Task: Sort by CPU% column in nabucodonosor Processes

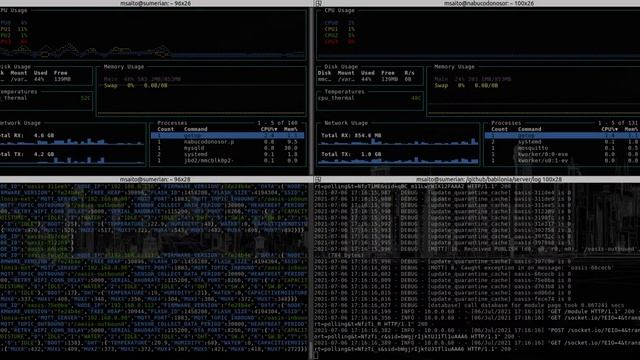Action: point(610,129)
